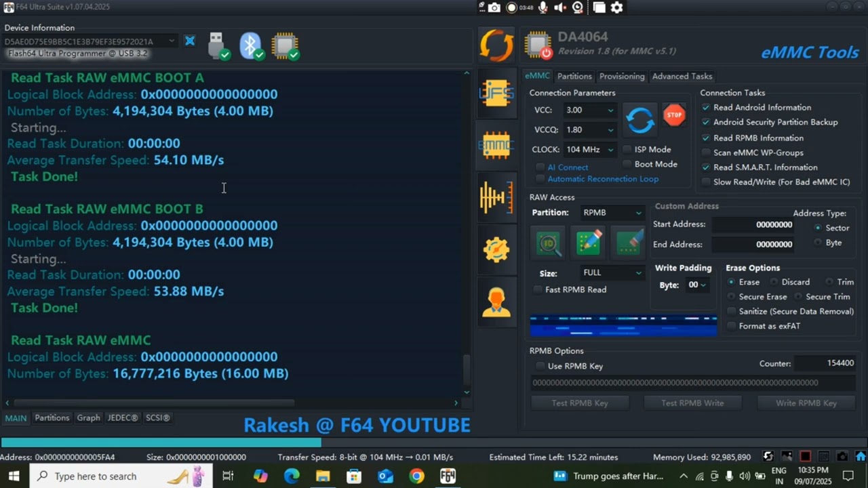This screenshot has height=488, width=868.
Task: Open the user support sidebar icon
Action: [x=496, y=302]
